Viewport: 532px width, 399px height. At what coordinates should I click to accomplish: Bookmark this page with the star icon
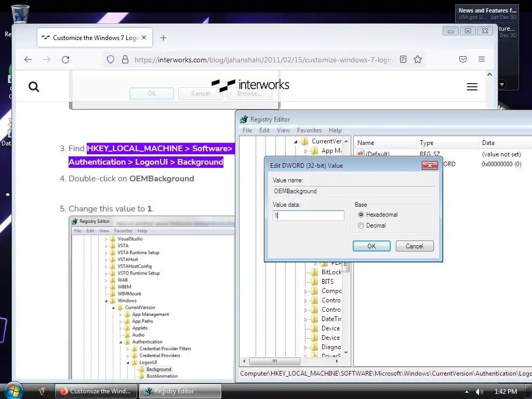click(x=418, y=59)
